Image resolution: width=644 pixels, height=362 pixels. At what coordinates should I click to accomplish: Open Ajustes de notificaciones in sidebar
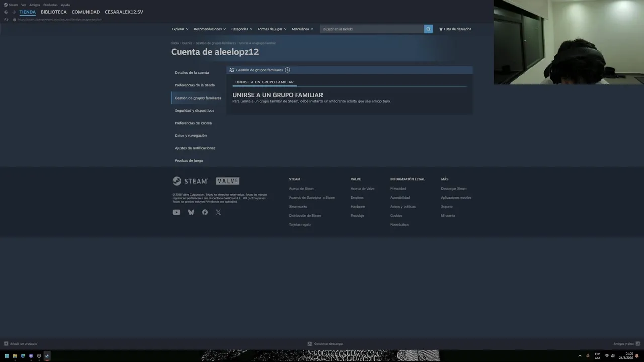pos(195,148)
